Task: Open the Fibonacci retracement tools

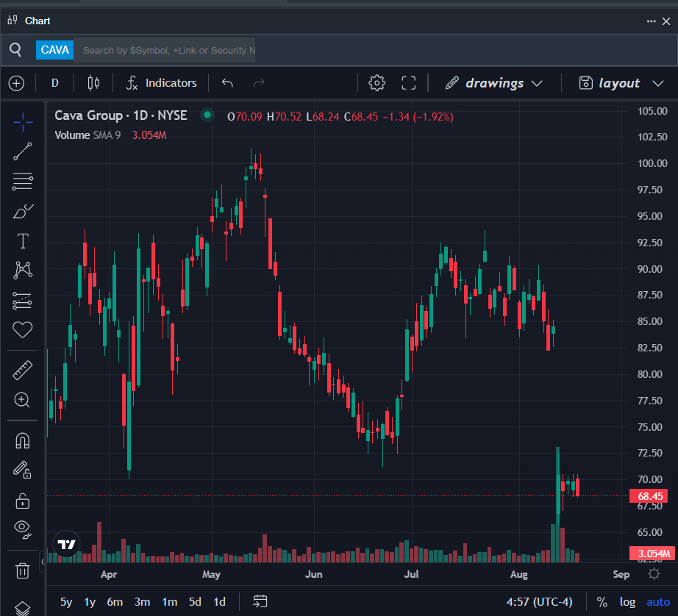Action: click(23, 181)
